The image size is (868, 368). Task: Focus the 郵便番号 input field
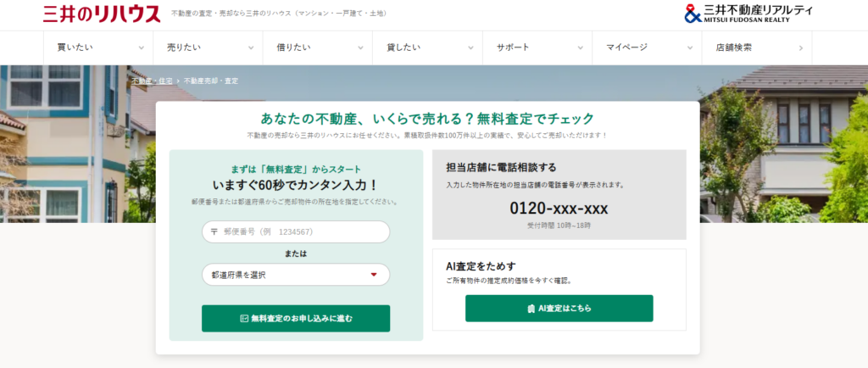(x=296, y=231)
